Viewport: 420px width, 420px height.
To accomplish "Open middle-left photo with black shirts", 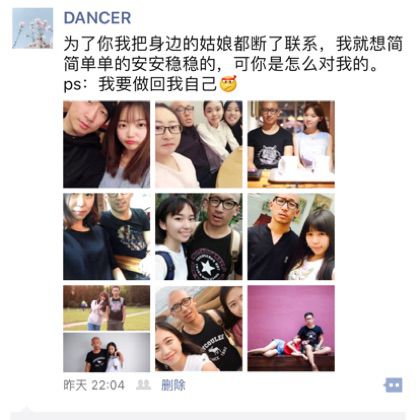I will click(107, 236).
